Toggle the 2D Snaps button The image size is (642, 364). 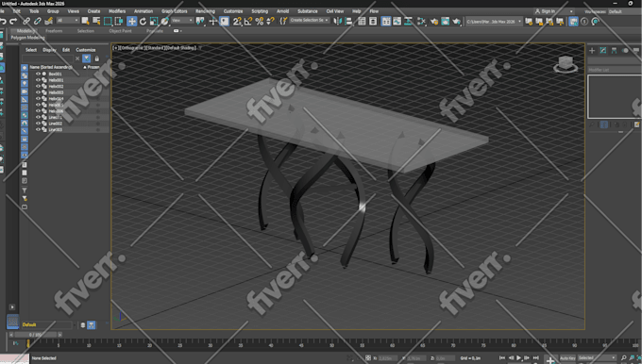tap(237, 21)
